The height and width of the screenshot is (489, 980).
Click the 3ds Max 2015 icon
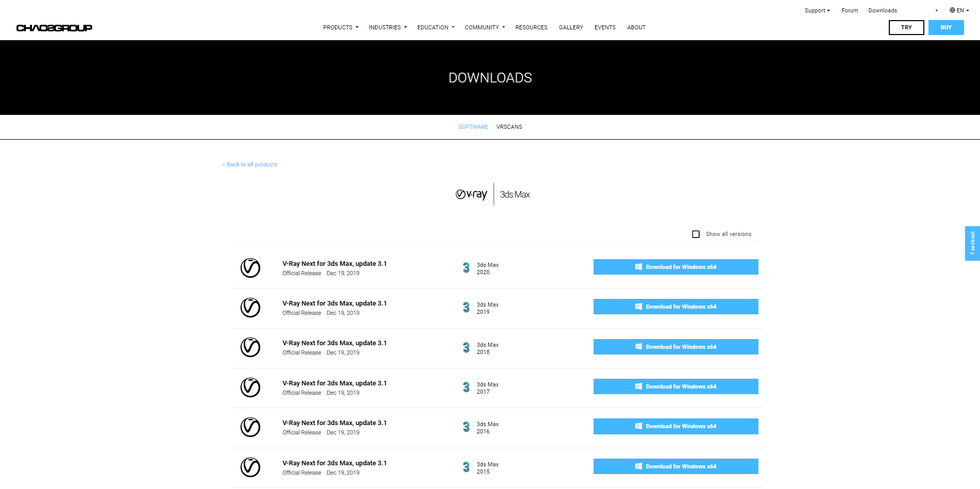pos(466,467)
